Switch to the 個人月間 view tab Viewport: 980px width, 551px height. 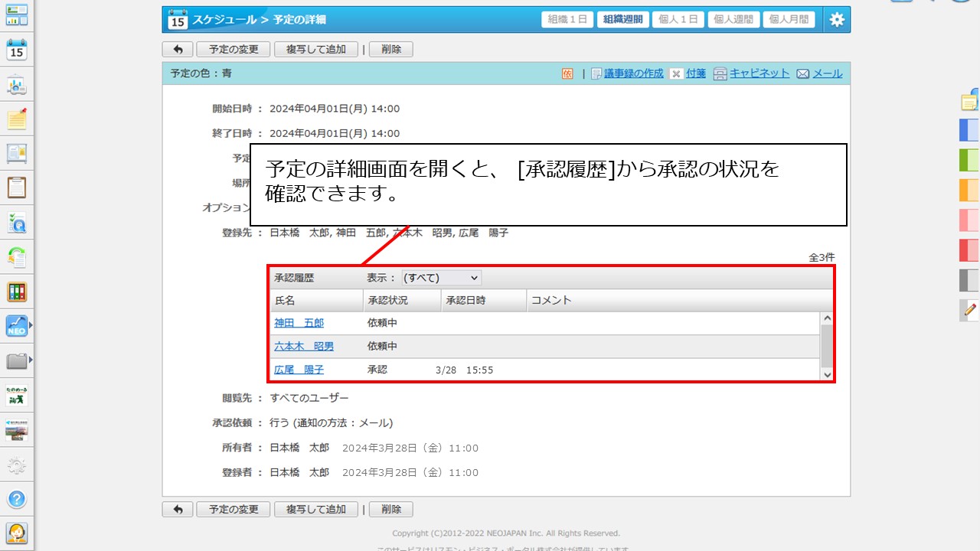click(x=789, y=20)
